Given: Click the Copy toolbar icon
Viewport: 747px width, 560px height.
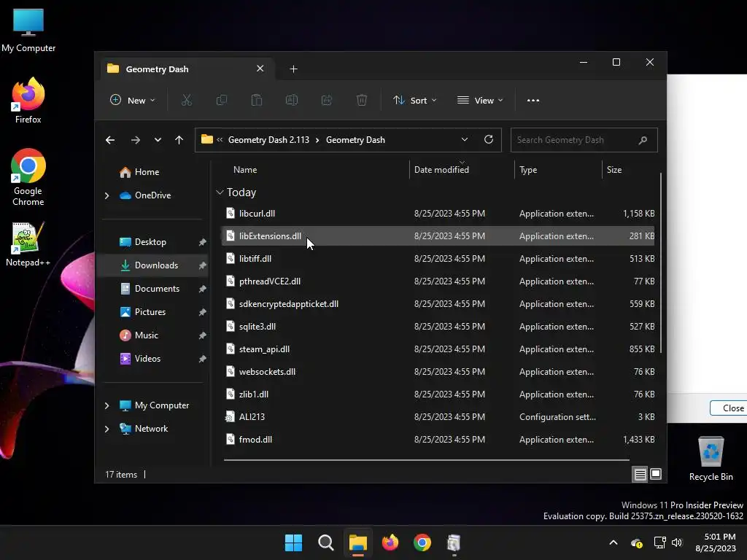Looking at the screenshot, I should point(222,100).
